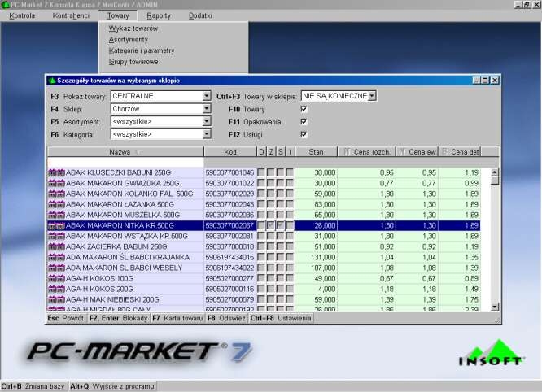This screenshot has height=392, width=542.
Task: Choose Asortymenty menu entry
Action: tap(129, 39)
